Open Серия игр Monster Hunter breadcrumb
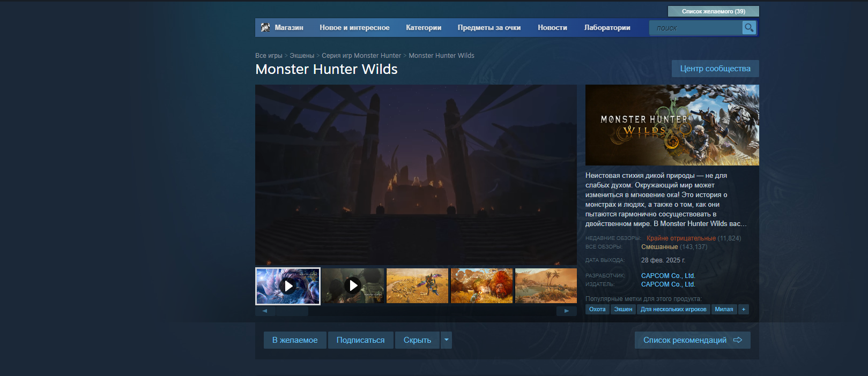The width and height of the screenshot is (868, 376). click(361, 56)
